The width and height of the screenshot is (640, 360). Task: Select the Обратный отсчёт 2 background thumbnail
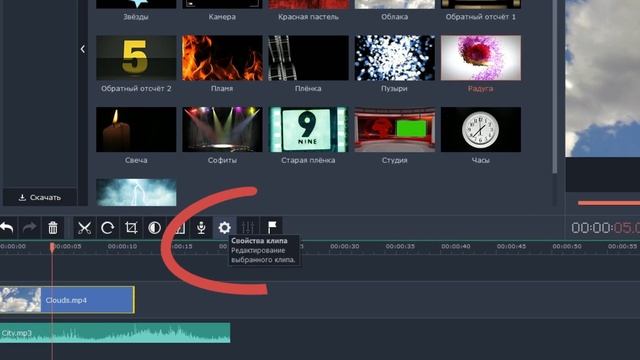[136, 58]
